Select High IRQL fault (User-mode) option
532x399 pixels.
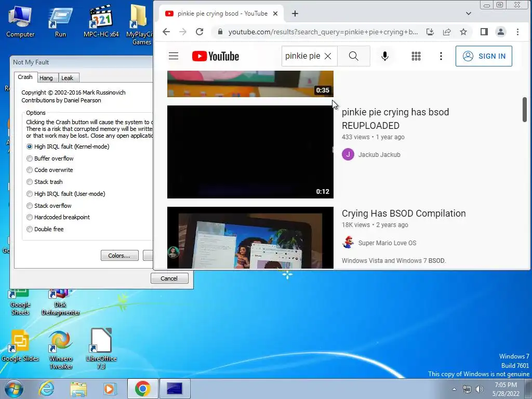point(66,194)
